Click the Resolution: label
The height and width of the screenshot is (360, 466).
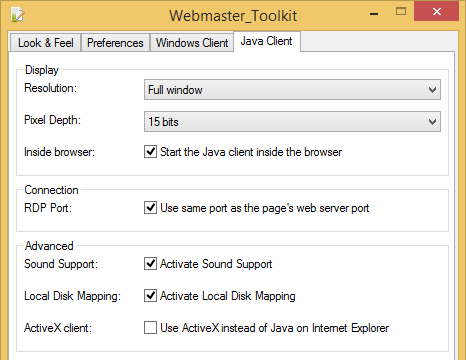50,88
